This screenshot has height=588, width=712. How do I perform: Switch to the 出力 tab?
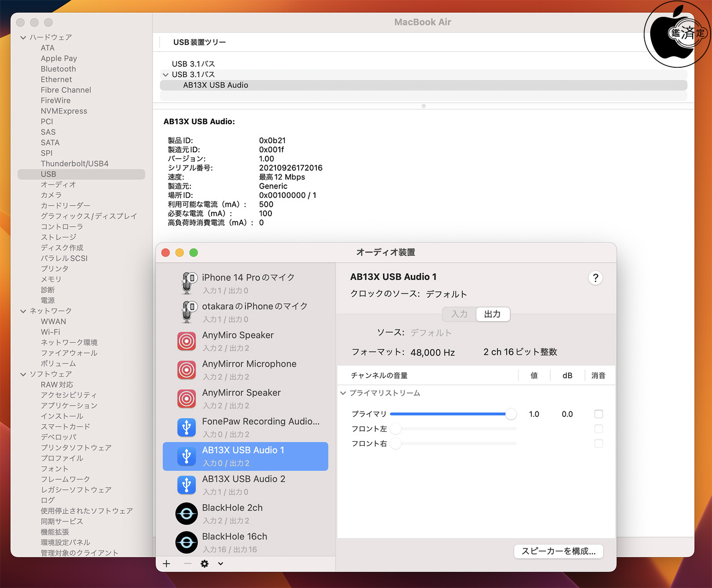[x=492, y=314]
